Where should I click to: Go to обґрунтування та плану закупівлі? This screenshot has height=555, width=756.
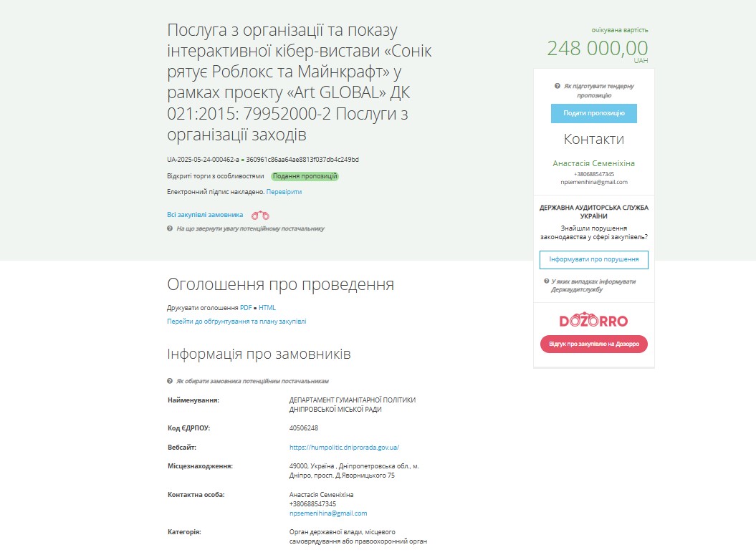coord(236,322)
